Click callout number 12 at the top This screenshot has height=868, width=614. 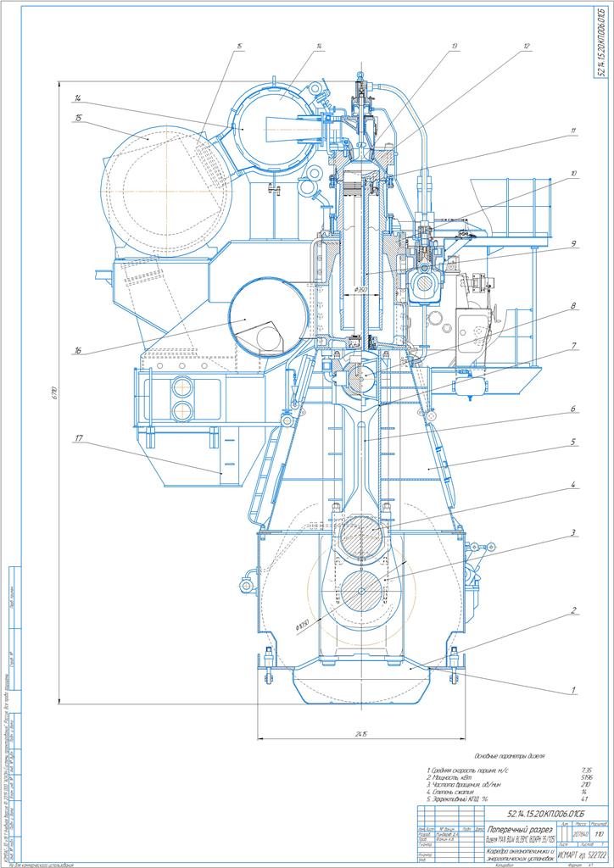pos(527,47)
